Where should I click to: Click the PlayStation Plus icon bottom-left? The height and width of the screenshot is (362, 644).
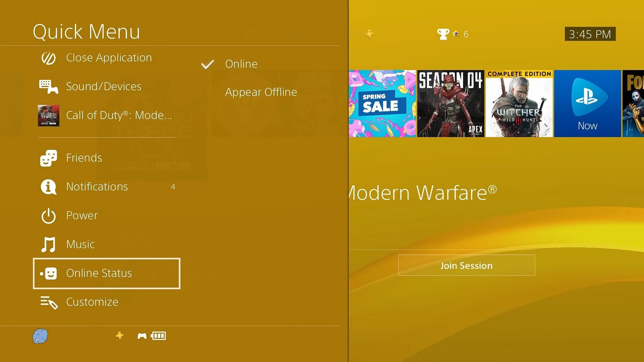[x=119, y=335]
